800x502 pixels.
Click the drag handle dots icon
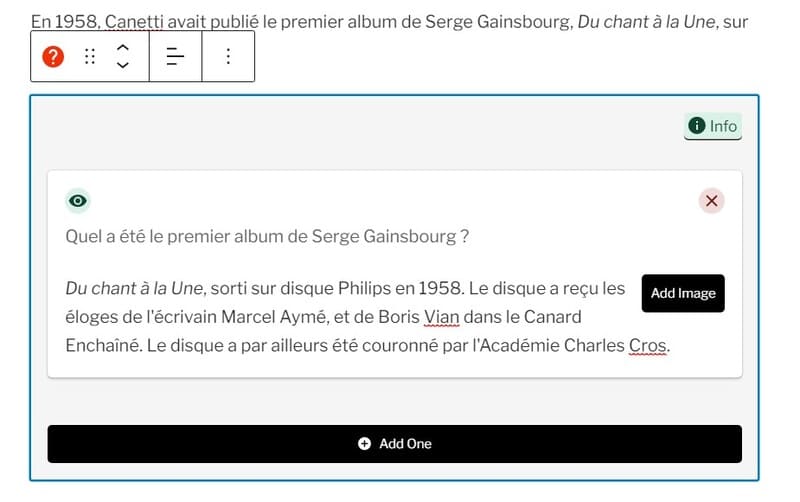(90, 56)
